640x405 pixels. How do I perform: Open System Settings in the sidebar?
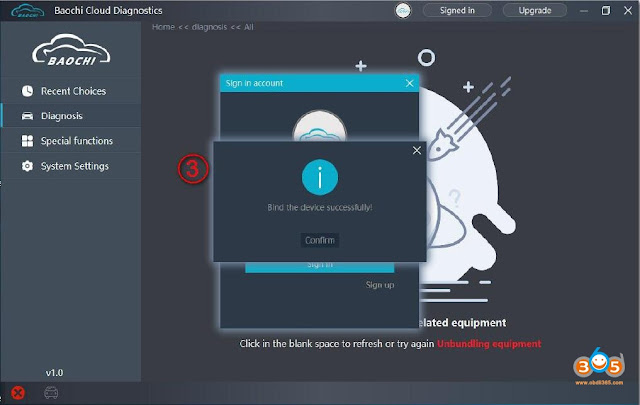click(71, 166)
